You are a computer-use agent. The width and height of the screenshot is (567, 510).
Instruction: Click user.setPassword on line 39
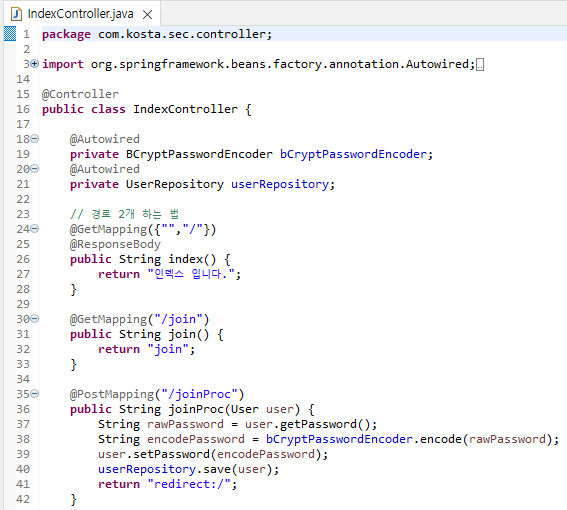coord(154,454)
